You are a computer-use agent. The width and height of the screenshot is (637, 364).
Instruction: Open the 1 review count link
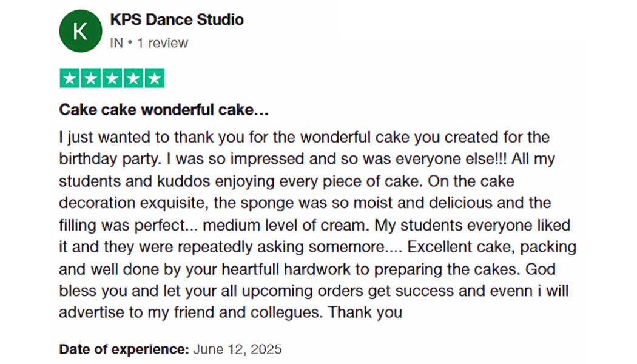(x=163, y=43)
